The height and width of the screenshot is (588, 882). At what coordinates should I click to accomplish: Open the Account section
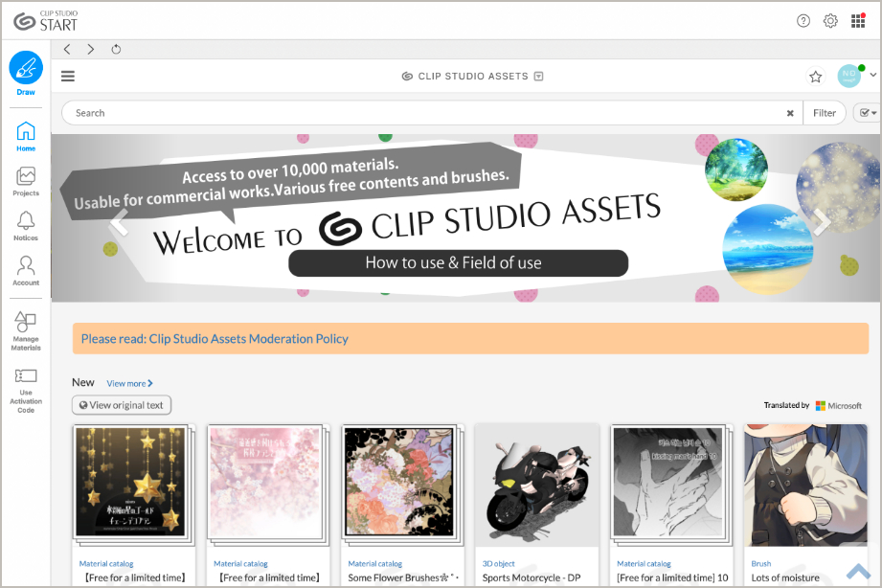click(x=26, y=271)
